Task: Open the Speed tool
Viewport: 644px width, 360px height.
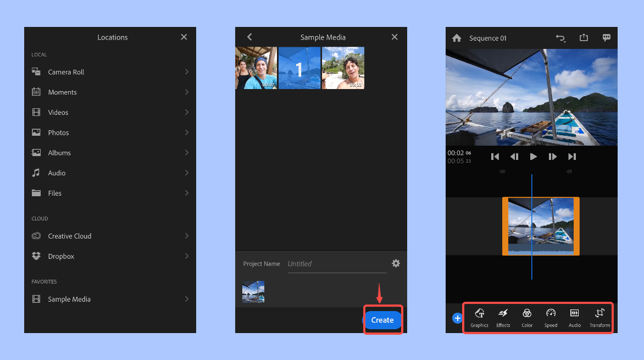Action: coord(551,318)
